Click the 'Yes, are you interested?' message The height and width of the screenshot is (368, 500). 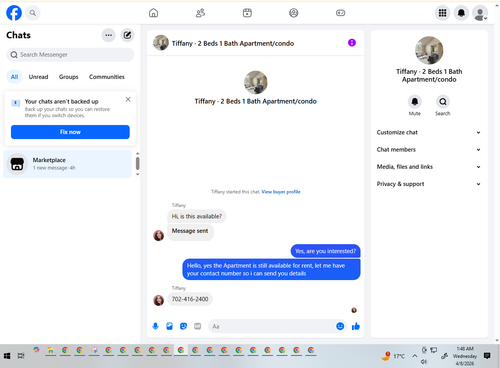pos(325,251)
